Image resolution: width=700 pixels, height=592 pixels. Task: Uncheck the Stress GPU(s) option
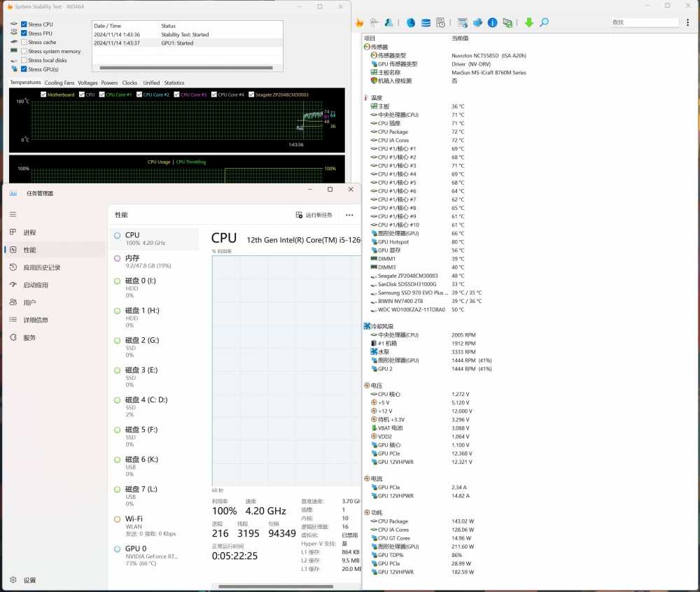[24, 69]
